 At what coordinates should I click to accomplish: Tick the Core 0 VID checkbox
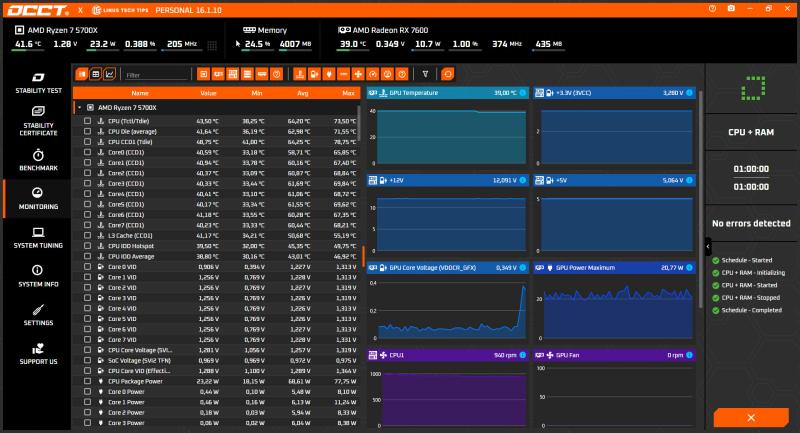pos(88,267)
